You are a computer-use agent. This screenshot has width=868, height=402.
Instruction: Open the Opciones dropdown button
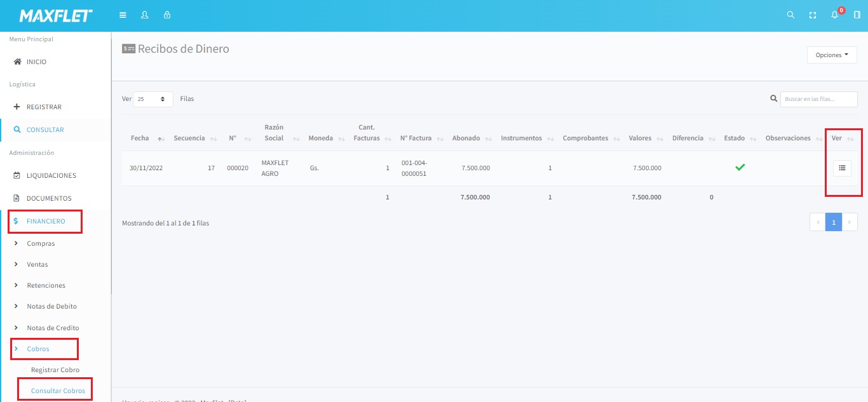(x=831, y=55)
